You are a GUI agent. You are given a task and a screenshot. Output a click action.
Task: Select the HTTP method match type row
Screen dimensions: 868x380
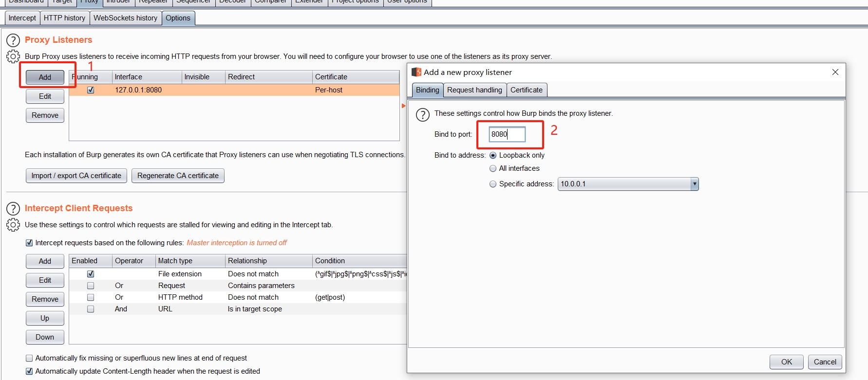pyautogui.click(x=238, y=297)
